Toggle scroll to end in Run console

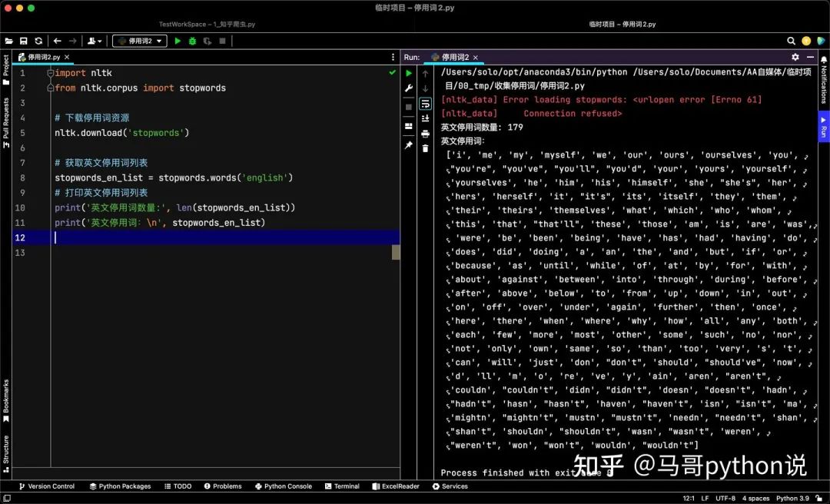point(425,118)
